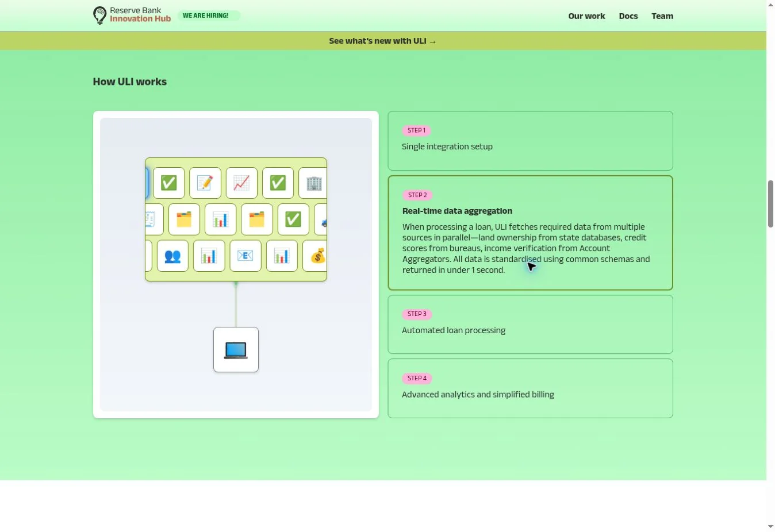Click the check mark tile beside the memo tile
The height and width of the screenshot is (532, 775).
(x=169, y=183)
